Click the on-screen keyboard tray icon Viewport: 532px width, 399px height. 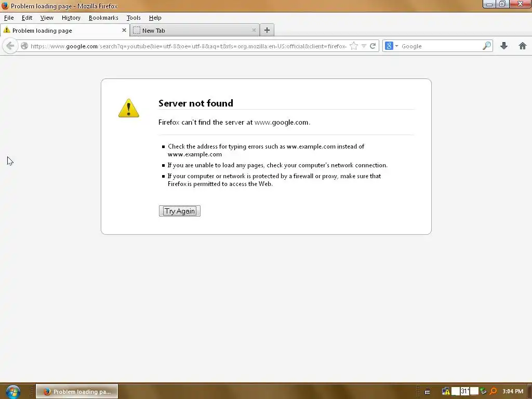coord(428,392)
